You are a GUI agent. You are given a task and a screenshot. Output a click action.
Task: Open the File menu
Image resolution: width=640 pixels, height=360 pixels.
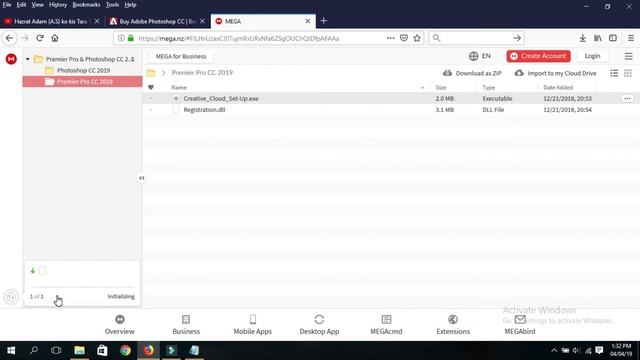pyautogui.click(x=7, y=5)
